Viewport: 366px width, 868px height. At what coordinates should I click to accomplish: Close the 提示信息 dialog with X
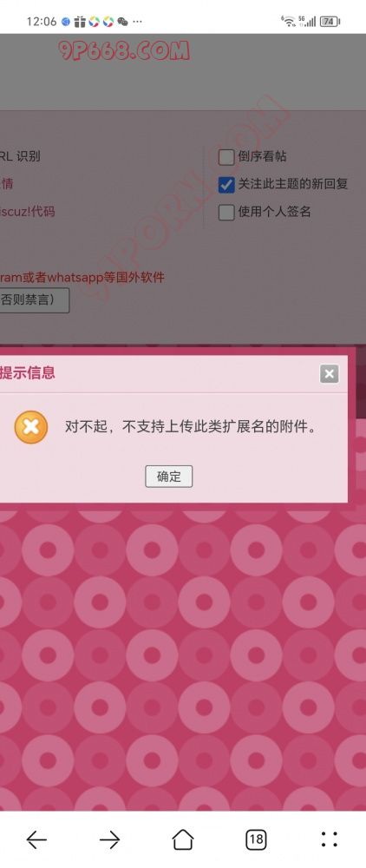(329, 373)
